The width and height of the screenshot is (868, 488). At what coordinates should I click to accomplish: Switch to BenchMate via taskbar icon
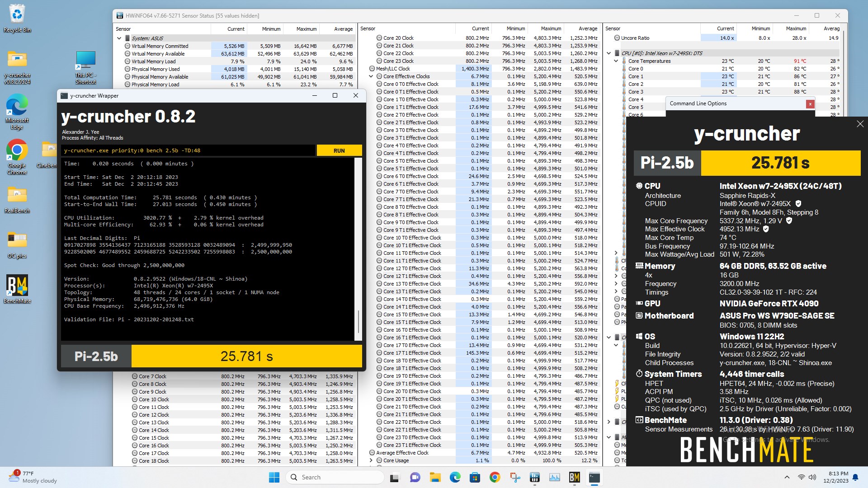(574, 477)
